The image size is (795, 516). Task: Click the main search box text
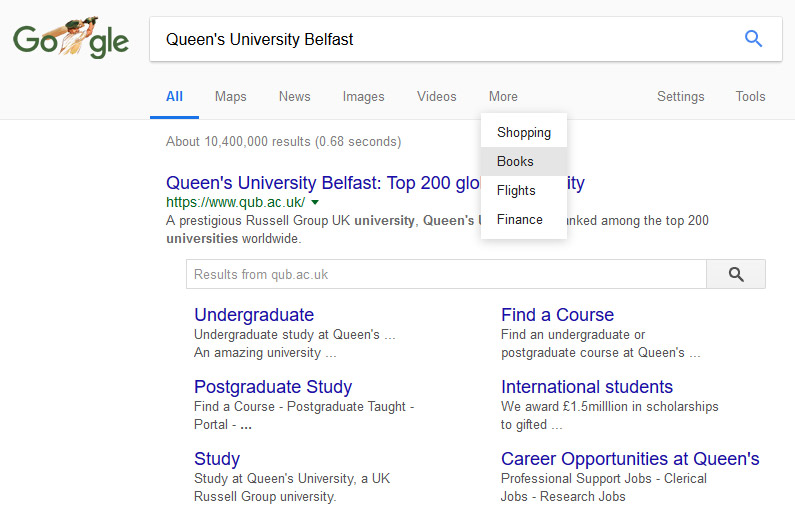(259, 39)
